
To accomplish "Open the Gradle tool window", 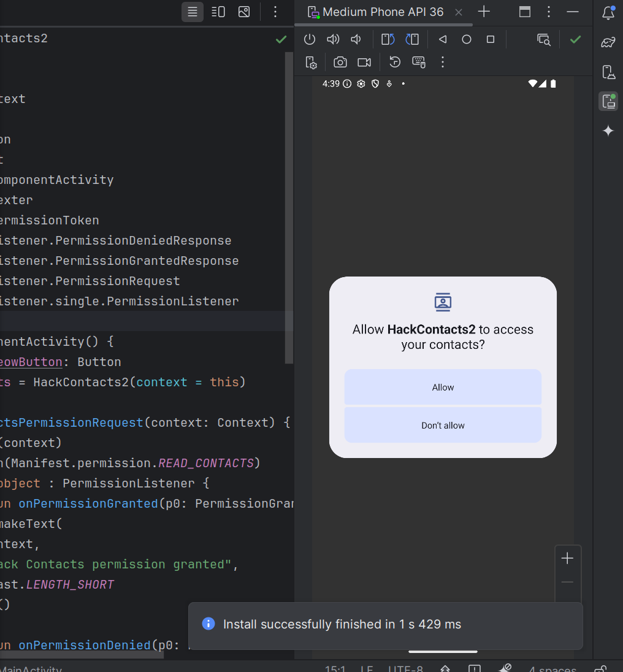I will (x=608, y=42).
